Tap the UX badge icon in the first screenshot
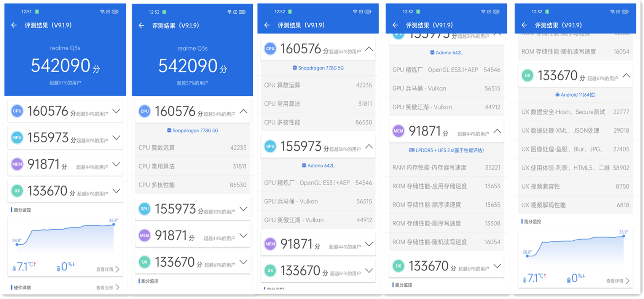This screenshot has width=644, height=299. [x=17, y=191]
